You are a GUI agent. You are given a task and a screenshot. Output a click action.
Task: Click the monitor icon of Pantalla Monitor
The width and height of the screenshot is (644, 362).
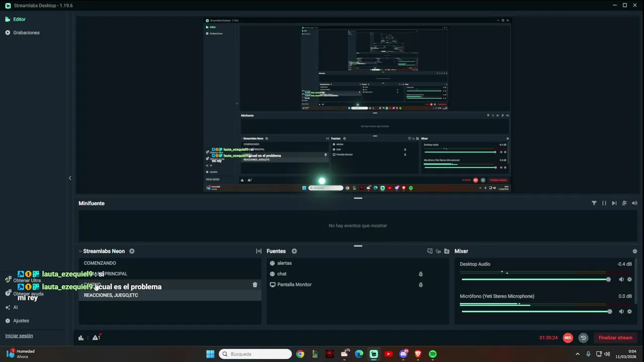point(272,285)
